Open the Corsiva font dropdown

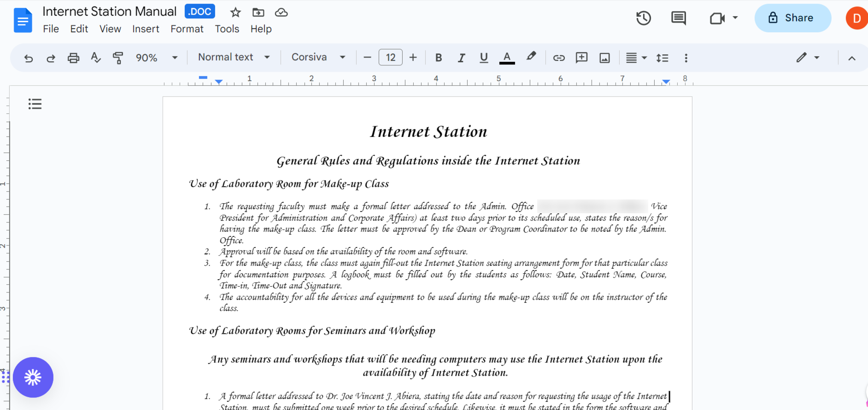318,57
